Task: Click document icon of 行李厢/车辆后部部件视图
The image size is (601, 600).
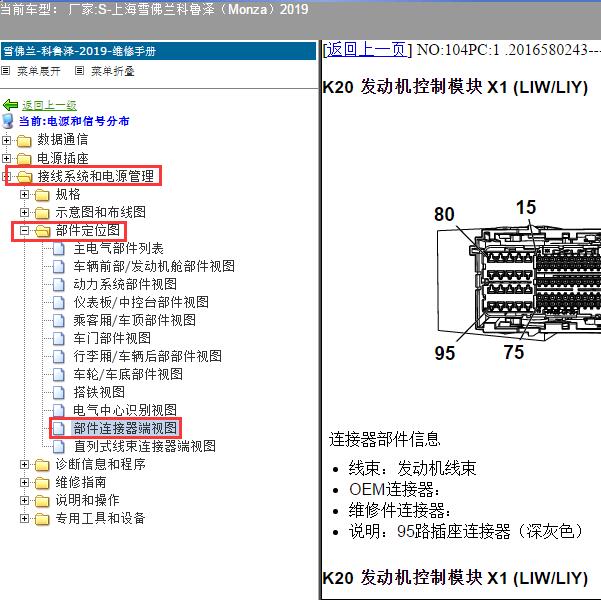Action: [59, 356]
